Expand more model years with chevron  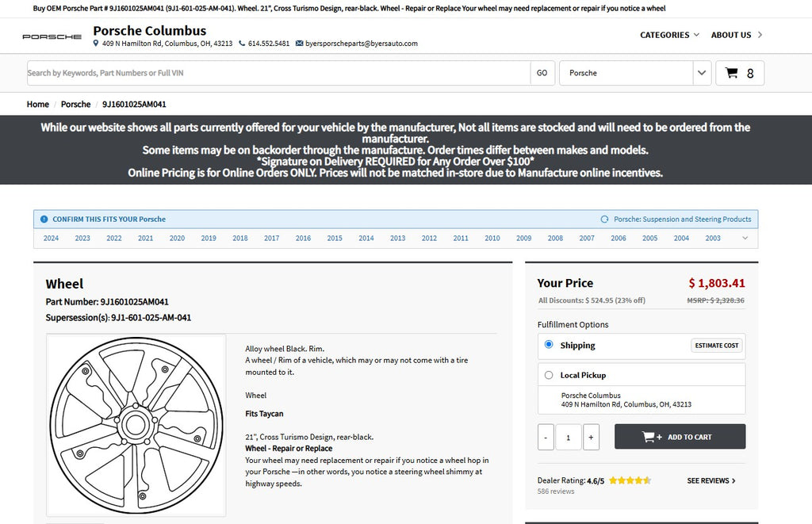(x=745, y=238)
